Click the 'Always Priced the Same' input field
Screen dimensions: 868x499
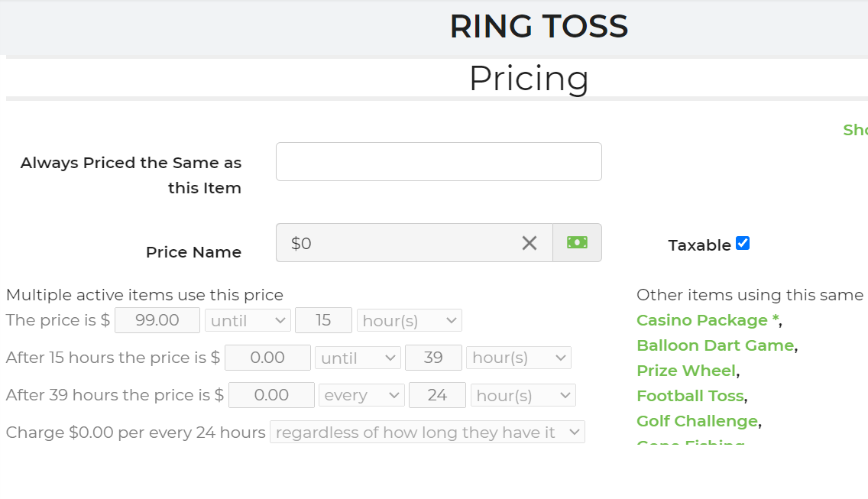click(439, 162)
